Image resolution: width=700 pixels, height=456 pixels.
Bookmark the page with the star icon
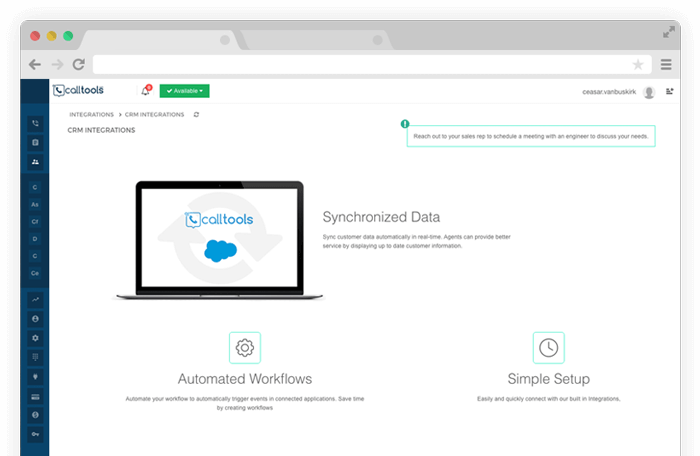click(x=638, y=65)
